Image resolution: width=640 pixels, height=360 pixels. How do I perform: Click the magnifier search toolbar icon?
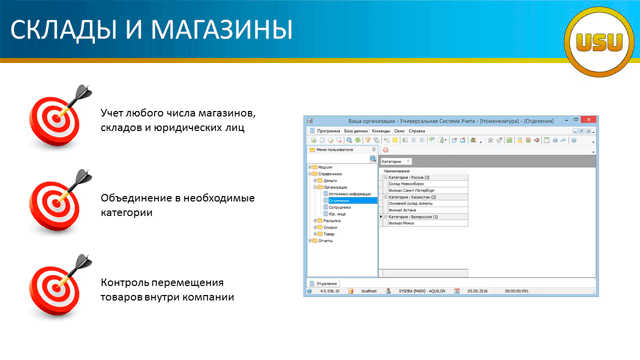click(x=349, y=140)
